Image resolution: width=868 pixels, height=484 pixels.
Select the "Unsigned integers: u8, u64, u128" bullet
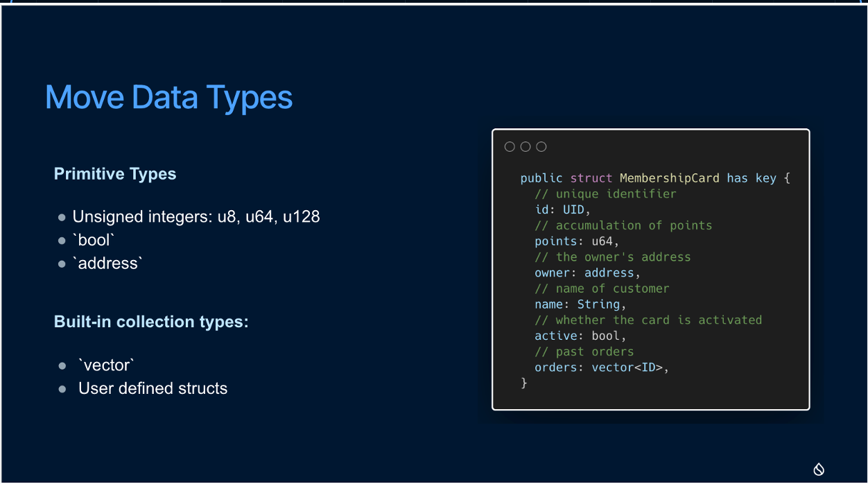(196, 217)
